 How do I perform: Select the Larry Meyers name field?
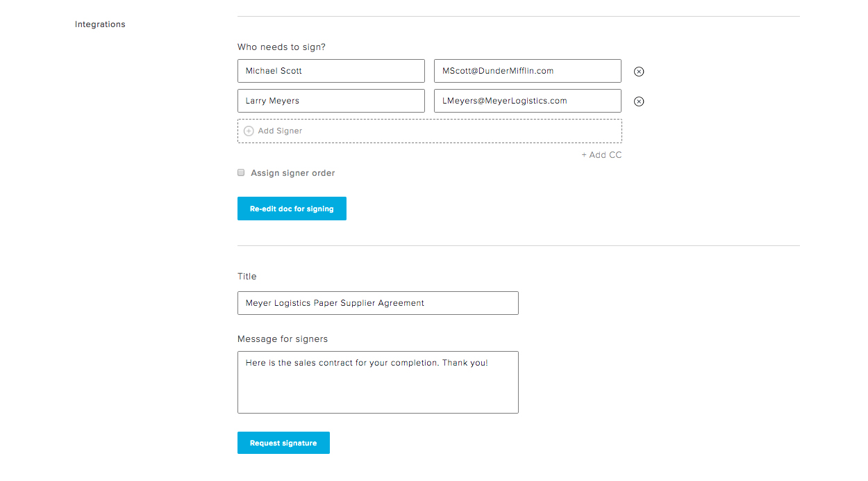331,101
